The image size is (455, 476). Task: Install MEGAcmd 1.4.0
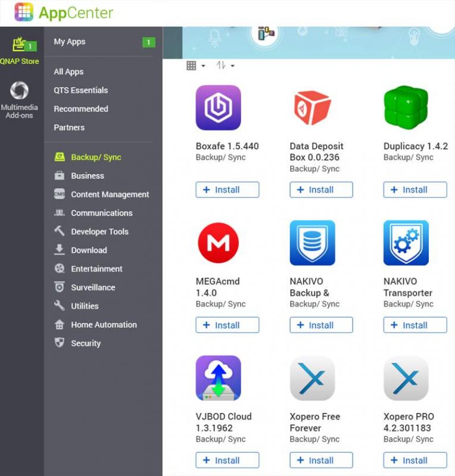click(227, 325)
